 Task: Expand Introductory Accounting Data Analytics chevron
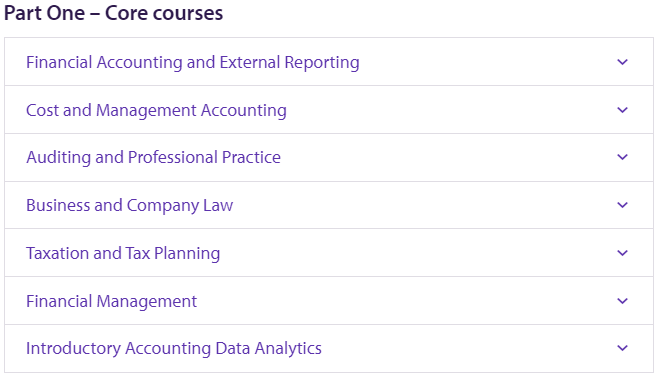click(x=622, y=348)
